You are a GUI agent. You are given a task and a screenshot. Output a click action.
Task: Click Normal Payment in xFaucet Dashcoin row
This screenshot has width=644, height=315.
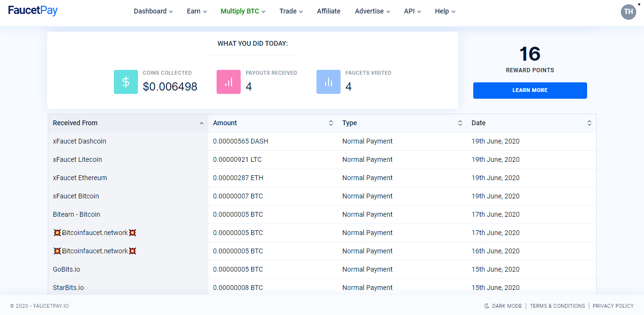point(368,142)
